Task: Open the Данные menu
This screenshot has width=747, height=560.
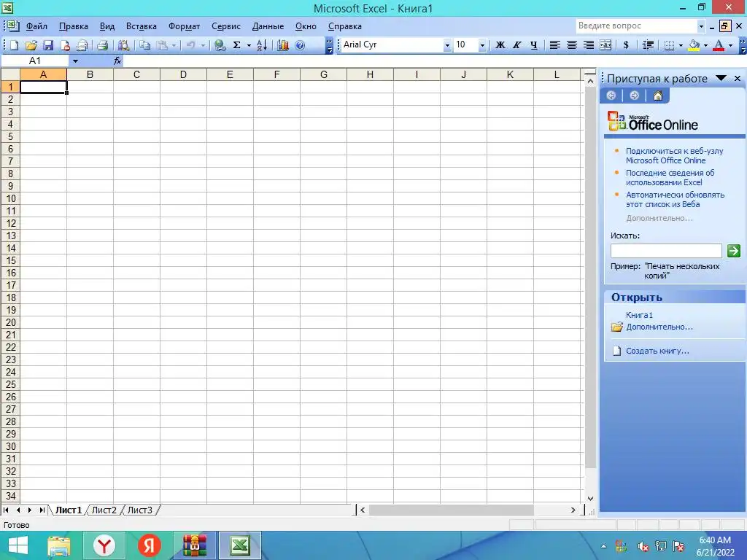Action: coord(268,26)
